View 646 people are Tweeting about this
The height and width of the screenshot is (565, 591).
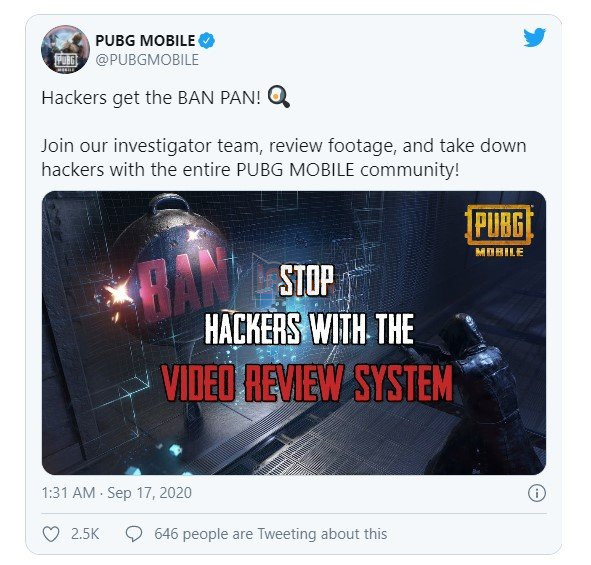(271, 534)
